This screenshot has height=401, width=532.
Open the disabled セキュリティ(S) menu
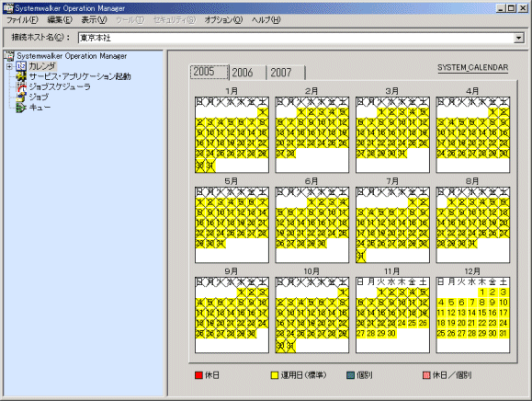(x=175, y=19)
